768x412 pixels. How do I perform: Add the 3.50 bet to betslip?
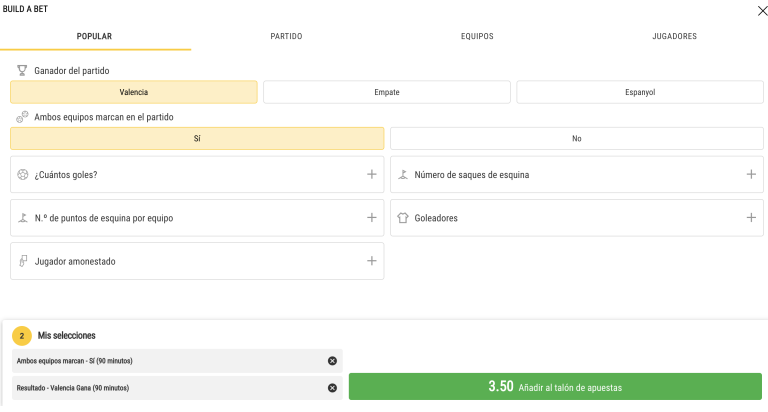pos(555,387)
